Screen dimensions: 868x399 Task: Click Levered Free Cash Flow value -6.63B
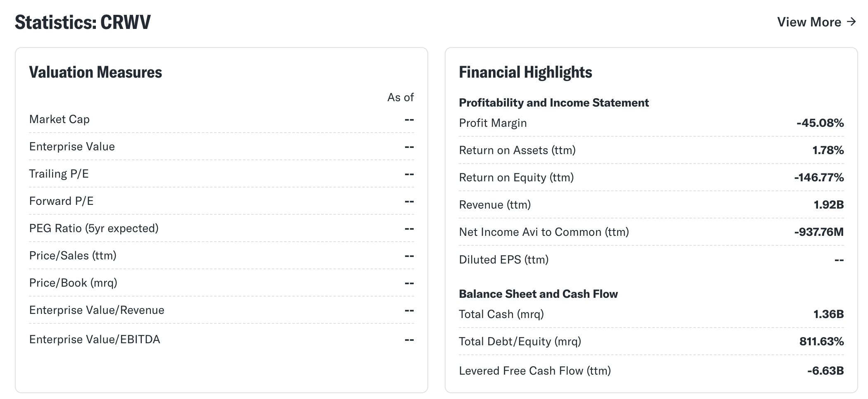[x=825, y=371]
